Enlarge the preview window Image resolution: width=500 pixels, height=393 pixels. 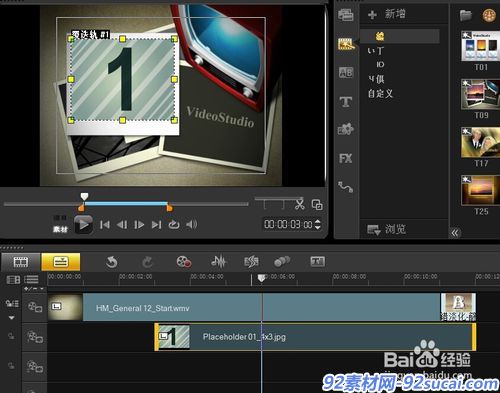pyautogui.click(x=317, y=204)
